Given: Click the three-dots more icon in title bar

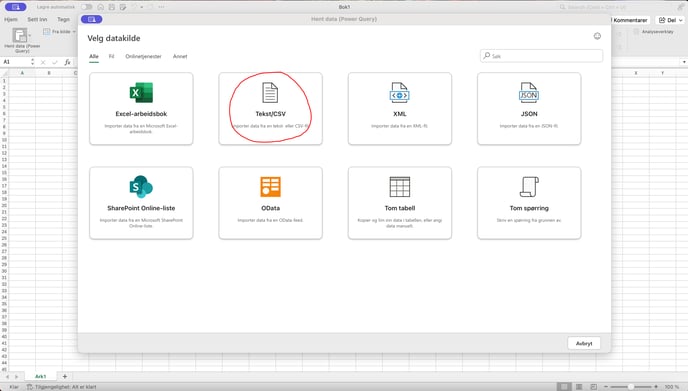Looking at the screenshot, I should (161, 7).
